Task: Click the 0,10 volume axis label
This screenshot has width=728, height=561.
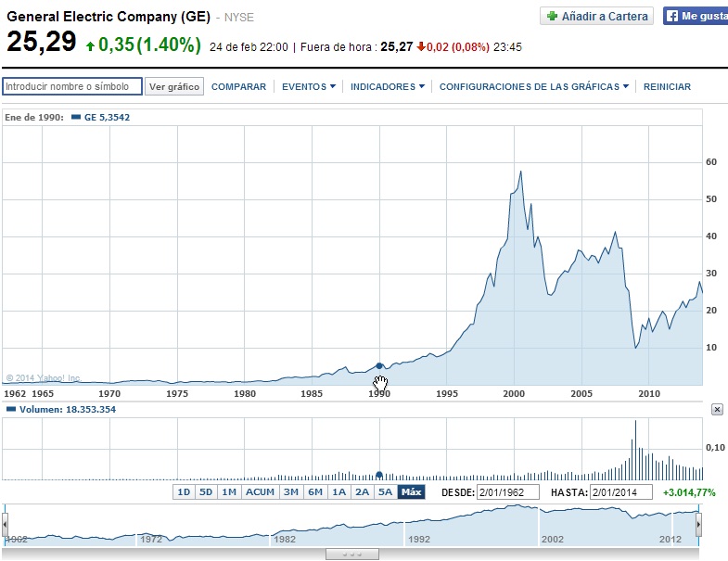Action: pos(715,447)
